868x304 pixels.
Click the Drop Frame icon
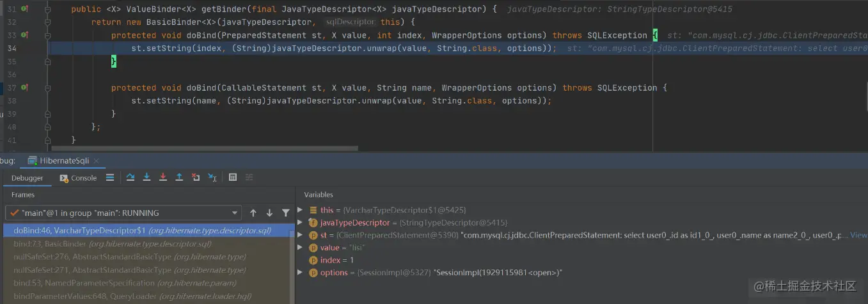[196, 178]
